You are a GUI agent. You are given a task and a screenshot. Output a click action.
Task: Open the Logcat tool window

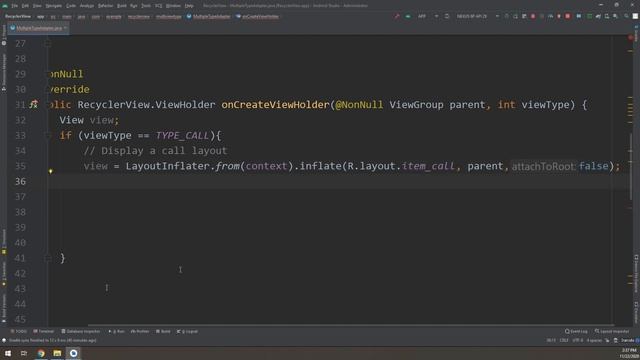click(x=187, y=331)
